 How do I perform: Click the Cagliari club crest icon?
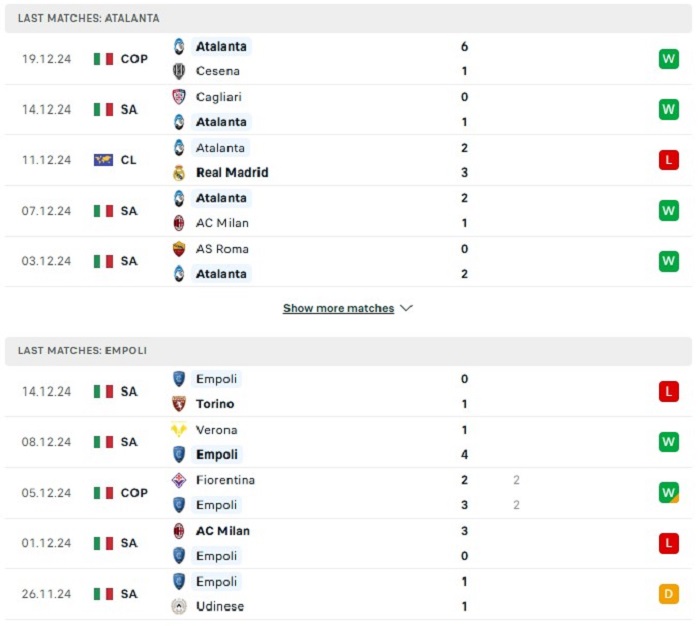179,97
